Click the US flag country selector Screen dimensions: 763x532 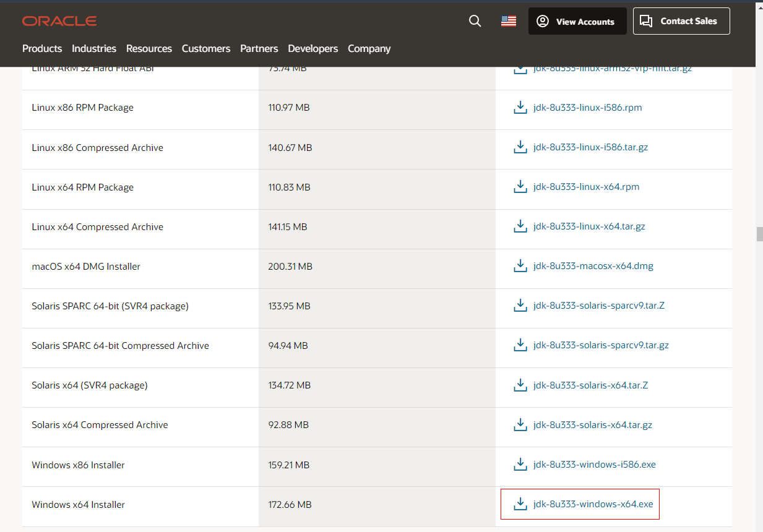[508, 21]
